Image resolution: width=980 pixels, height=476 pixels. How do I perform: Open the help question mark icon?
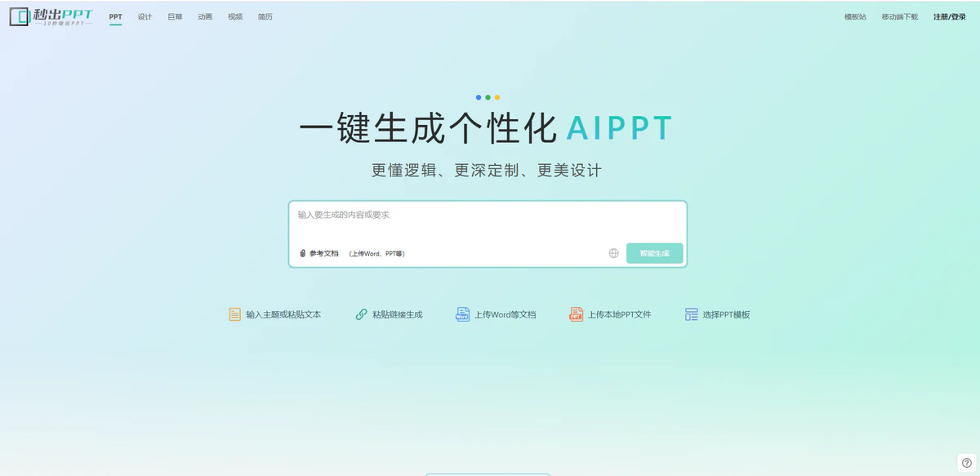pyautogui.click(x=966, y=463)
